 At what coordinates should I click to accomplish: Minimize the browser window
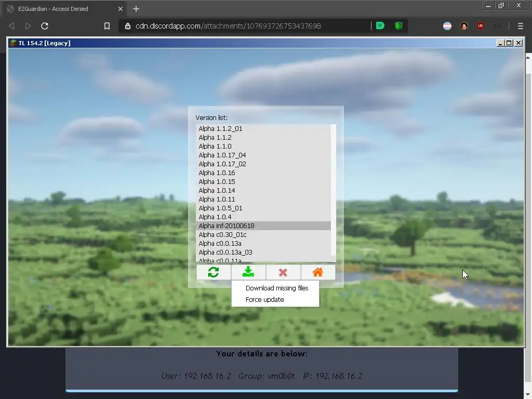click(x=488, y=5)
